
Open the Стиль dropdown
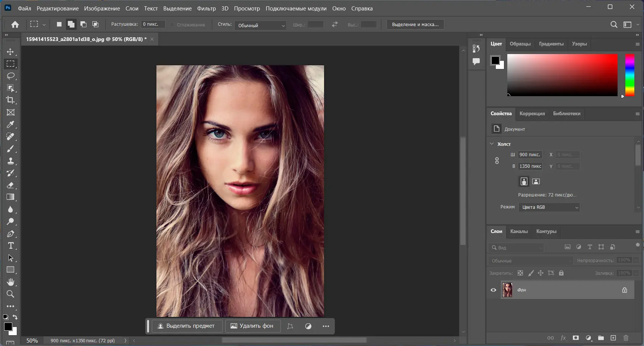[261, 25]
